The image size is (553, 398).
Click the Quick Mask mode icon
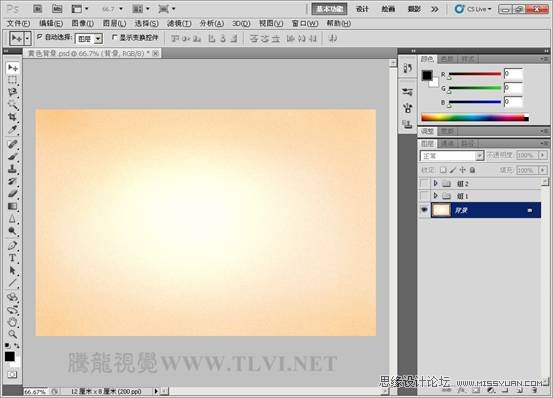pyautogui.click(x=12, y=374)
